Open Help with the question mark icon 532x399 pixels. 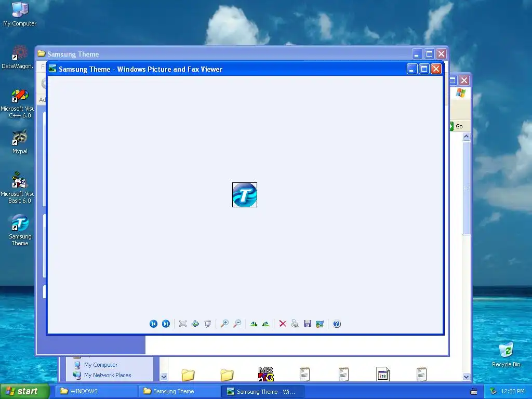pyautogui.click(x=337, y=324)
